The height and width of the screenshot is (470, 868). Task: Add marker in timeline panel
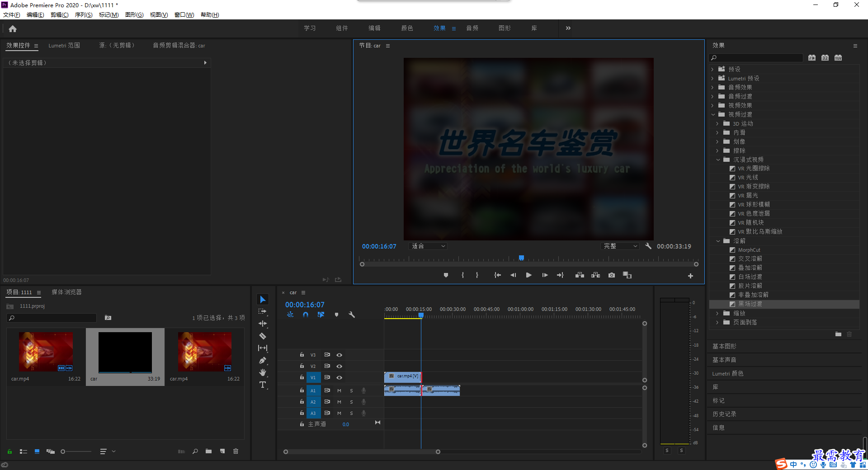[336, 315]
